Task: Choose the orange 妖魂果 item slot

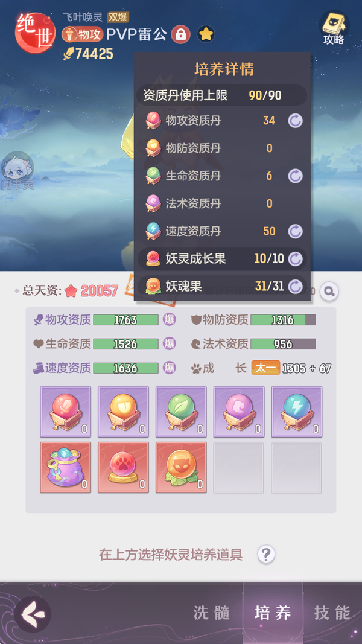Action: 181,468
